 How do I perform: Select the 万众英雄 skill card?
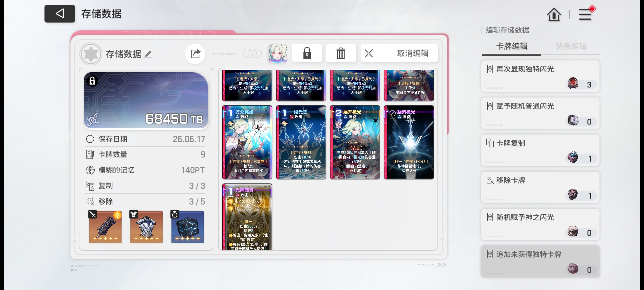(x=247, y=142)
